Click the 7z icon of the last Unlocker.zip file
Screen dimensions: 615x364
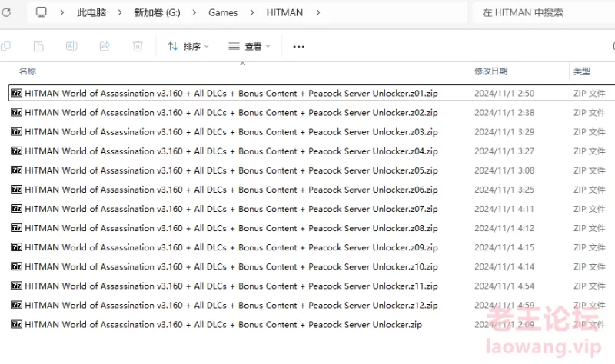(x=16, y=324)
